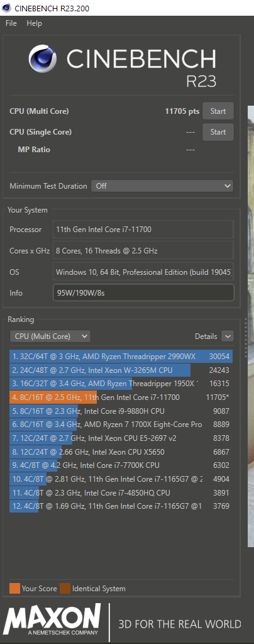Select the highlighted i7-11700 ranking entry
Image resolution: width=254 pixels, height=644 pixels.
[x=121, y=397]
